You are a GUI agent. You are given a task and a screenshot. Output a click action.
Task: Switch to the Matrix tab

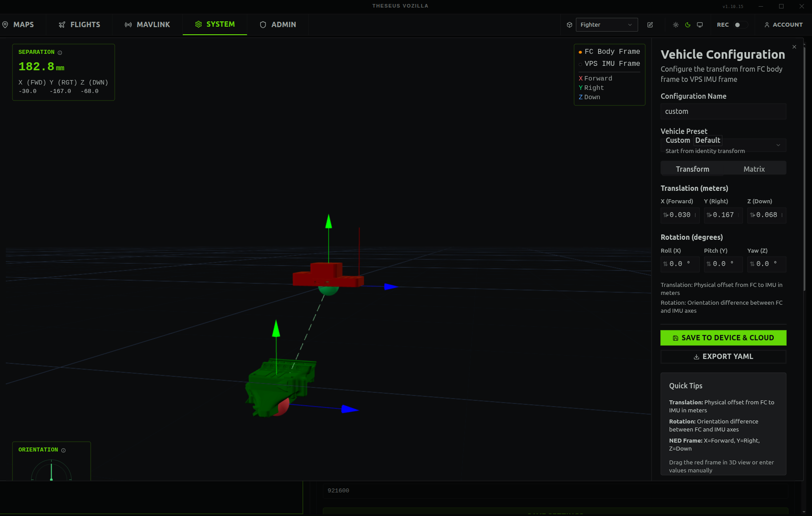(x=754, y=169)
